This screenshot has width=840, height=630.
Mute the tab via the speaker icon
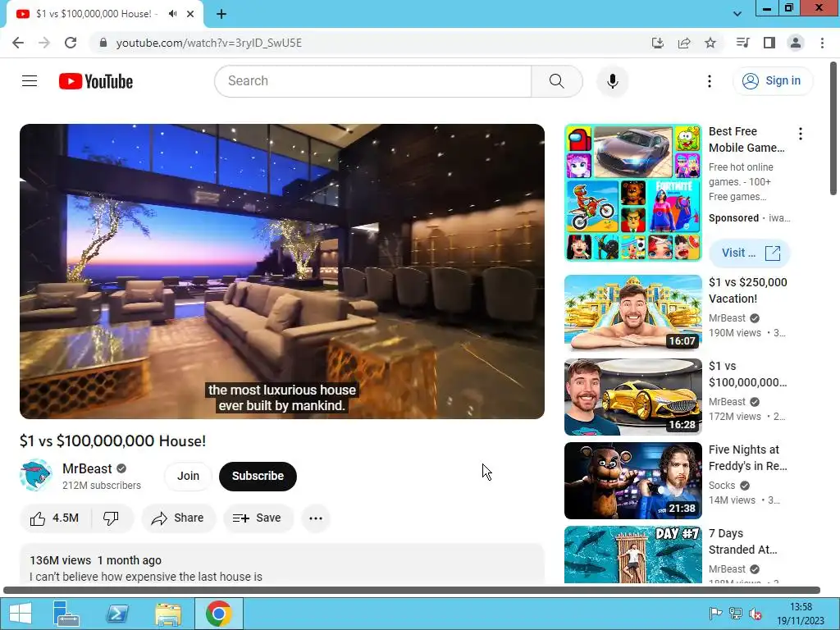tap(172, 14)
